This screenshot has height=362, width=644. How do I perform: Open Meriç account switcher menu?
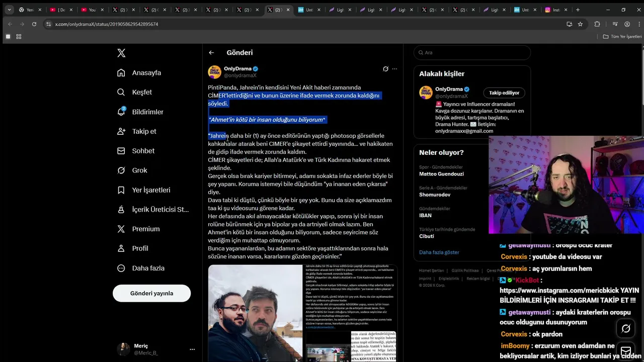click(192, 349)
